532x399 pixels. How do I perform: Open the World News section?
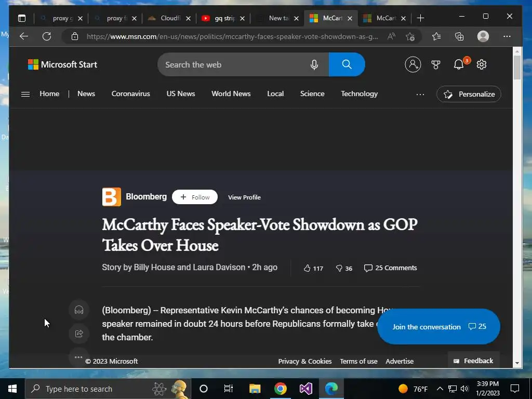(231, 94)
